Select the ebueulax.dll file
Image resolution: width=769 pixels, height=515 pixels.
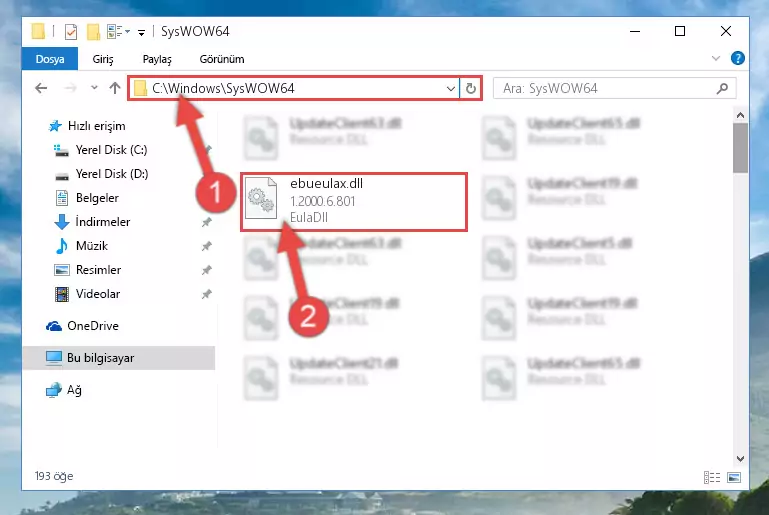coord(354,202)
